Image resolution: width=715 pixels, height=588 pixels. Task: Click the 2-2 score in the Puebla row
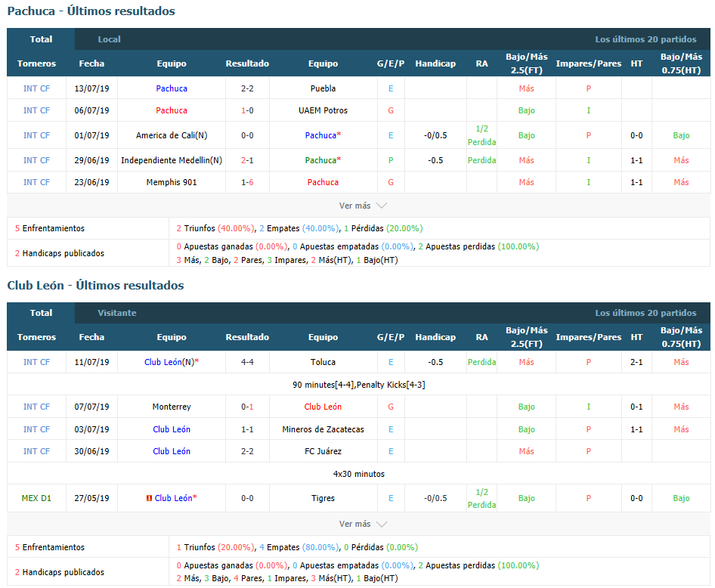[x=247, y=88]
